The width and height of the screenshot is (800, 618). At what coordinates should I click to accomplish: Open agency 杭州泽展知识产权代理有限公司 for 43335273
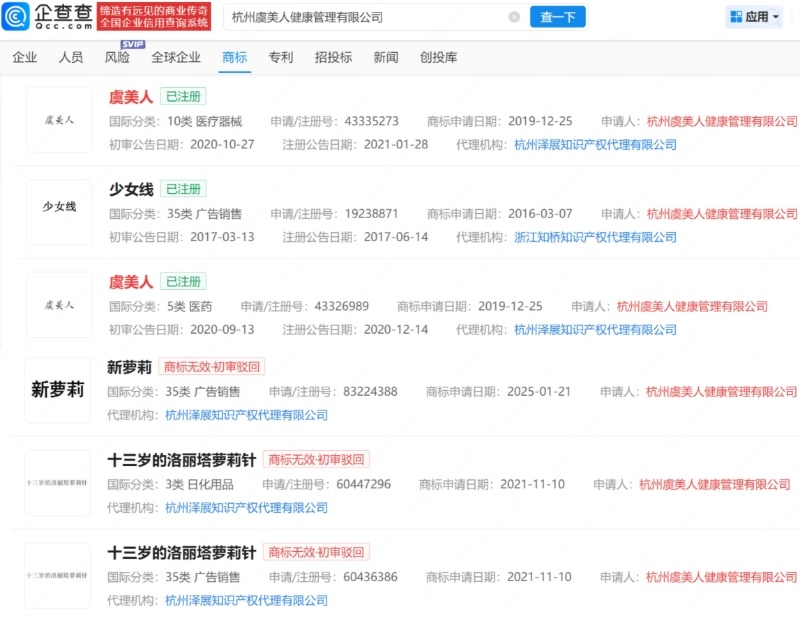click(595, 145)
